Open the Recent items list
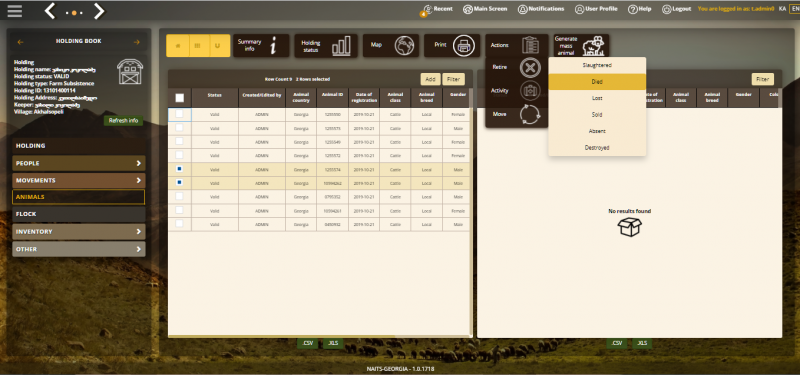This screenshot has width=800, height=375. tap(437, 9)
